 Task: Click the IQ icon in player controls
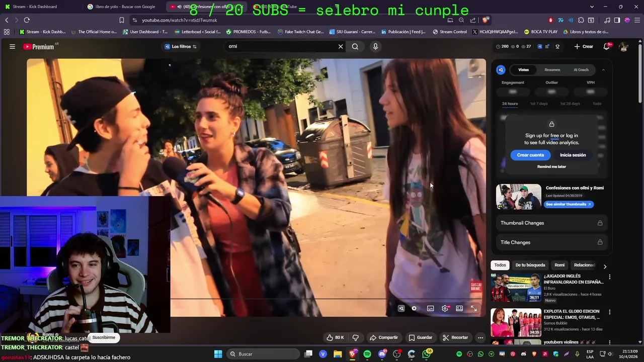(x=401, y=308)
